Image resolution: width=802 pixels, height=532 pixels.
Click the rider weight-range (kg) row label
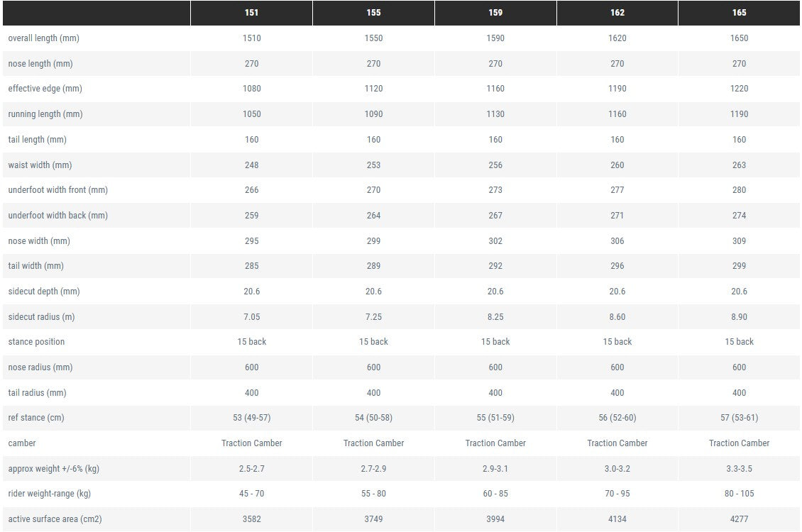pyautogui.click(x=49, y=494)
